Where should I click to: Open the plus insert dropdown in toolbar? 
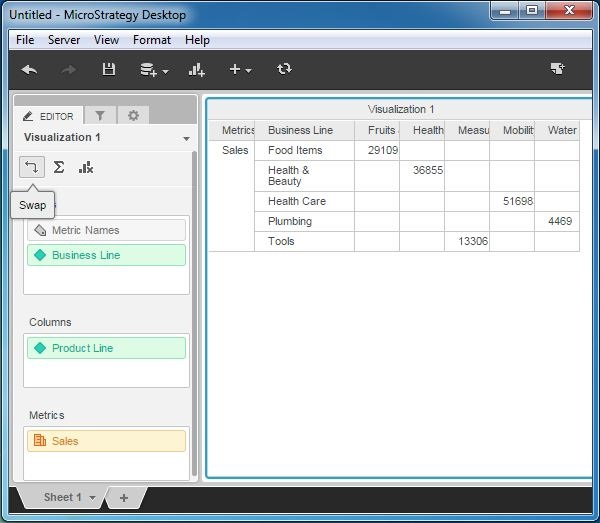pos(240,69)
